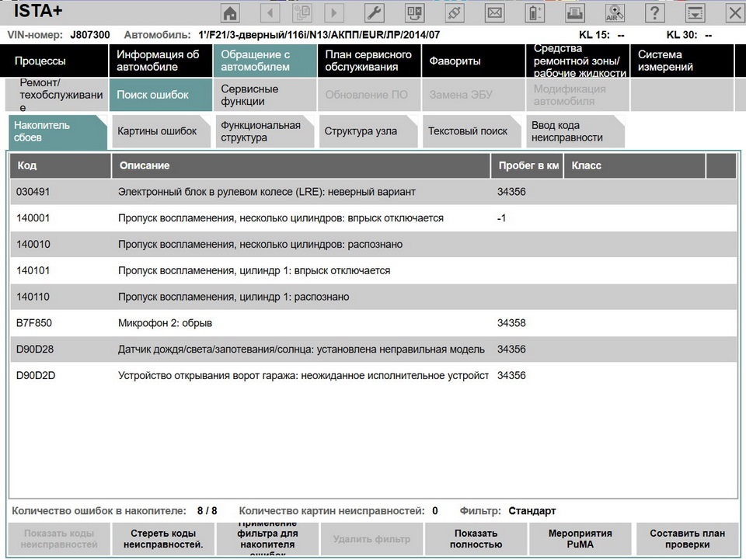Sort by the Код column header
Viewport: 746px width, 560px height.
(61, 165)
